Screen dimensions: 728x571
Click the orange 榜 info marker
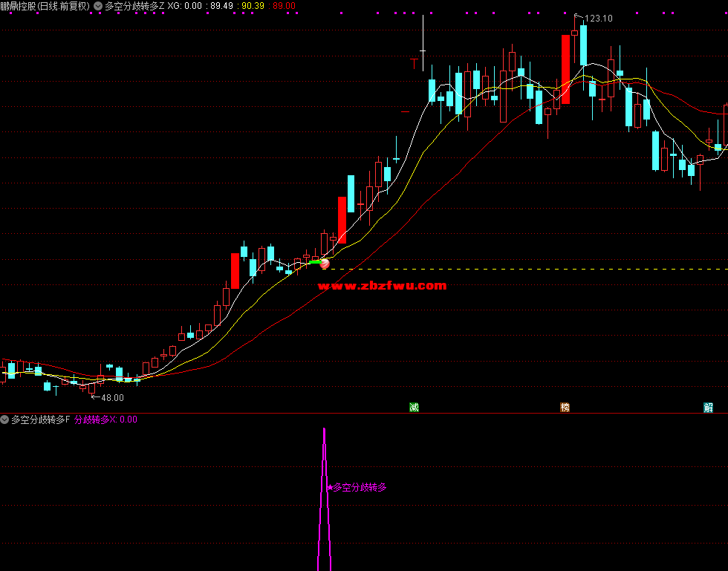(x=565, y=407)
